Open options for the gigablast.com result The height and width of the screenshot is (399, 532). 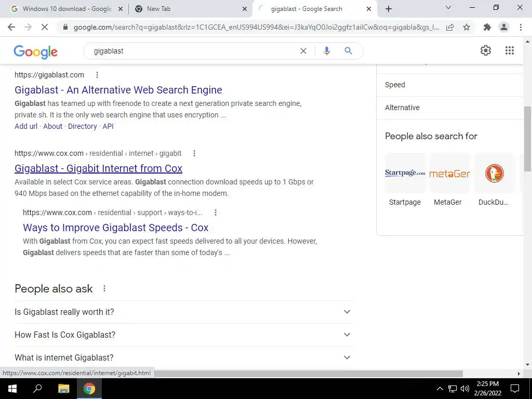[x=97, y=75]
